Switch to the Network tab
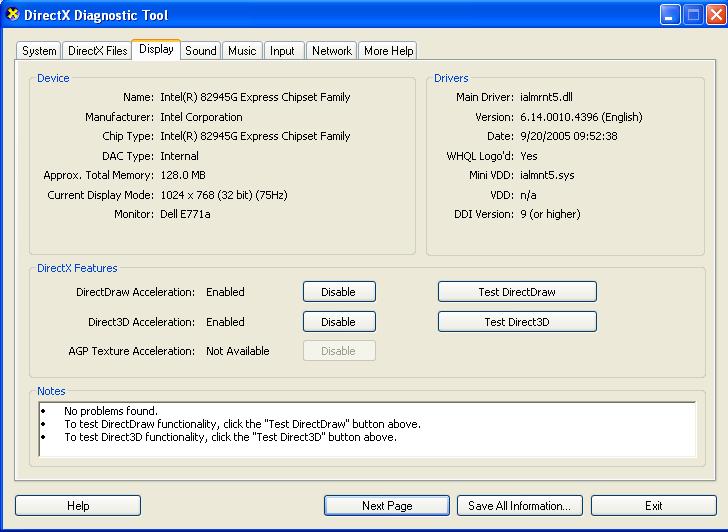 coord(331,51)
